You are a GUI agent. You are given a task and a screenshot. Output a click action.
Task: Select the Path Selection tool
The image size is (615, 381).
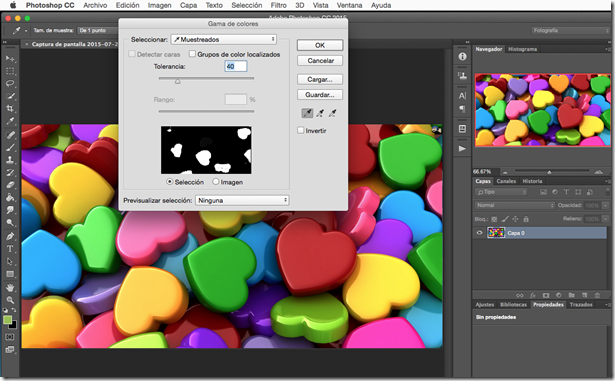(10, 261)
